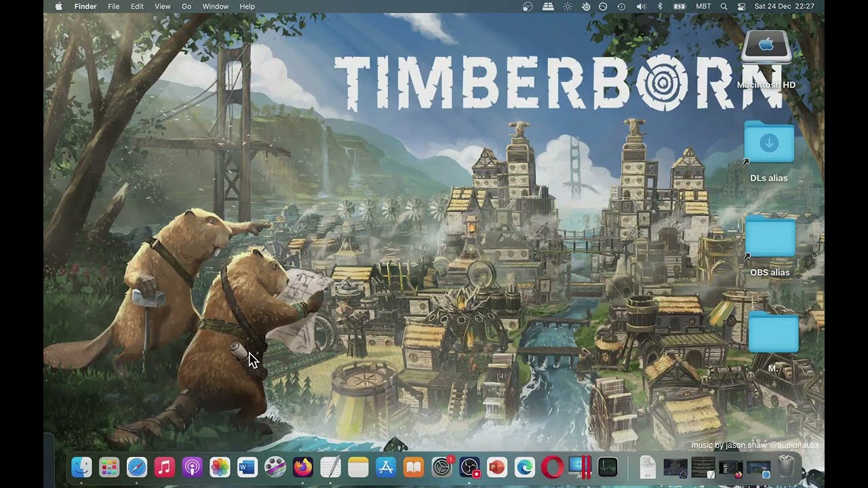This screenshot has width=868, height=488.
Task: Open the Music app in Dock
Action: (x=165, y=467)
